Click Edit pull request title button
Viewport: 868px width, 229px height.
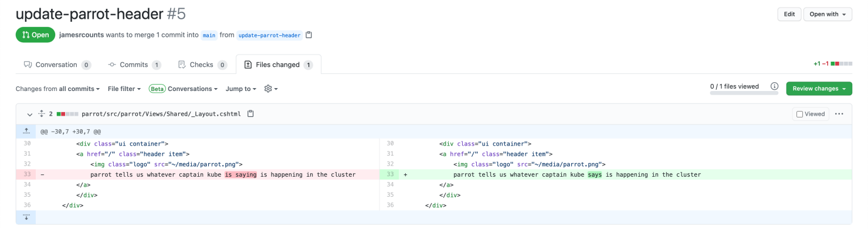click(789, 14)
